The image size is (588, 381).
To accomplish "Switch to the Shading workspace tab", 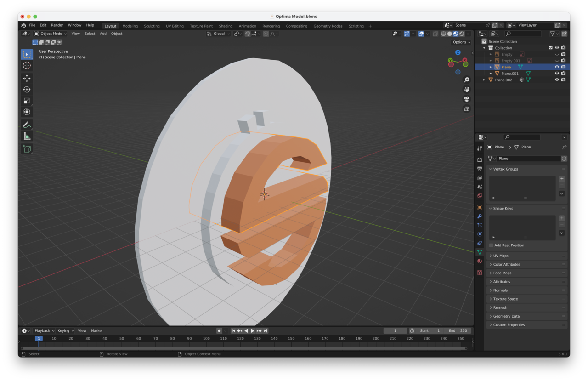I will point(226,26).
